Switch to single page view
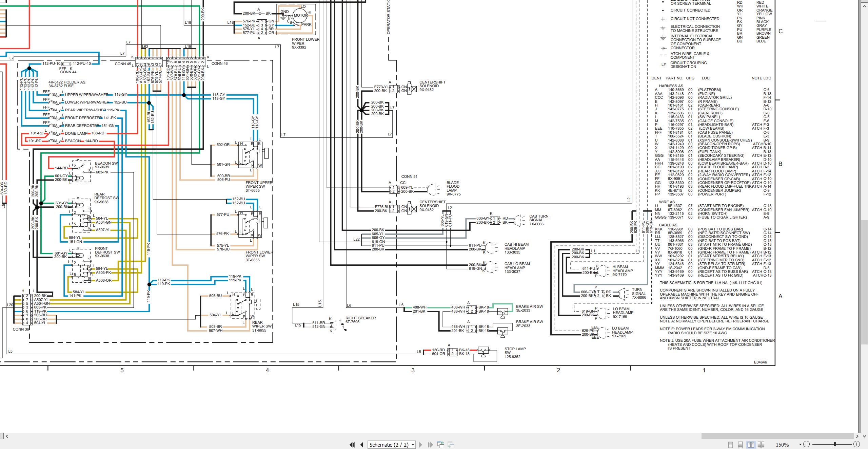The image size is (868, 449). tap(730, 445)
